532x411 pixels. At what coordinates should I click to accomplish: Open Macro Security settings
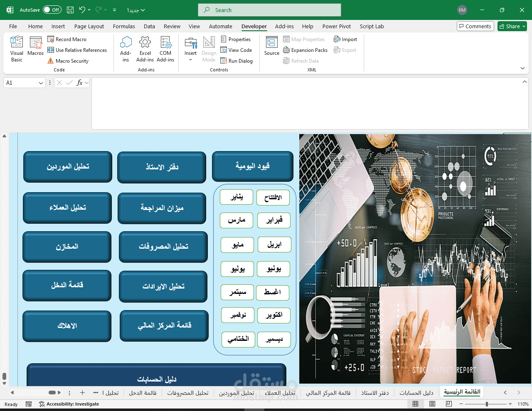[x=68, y=61]
